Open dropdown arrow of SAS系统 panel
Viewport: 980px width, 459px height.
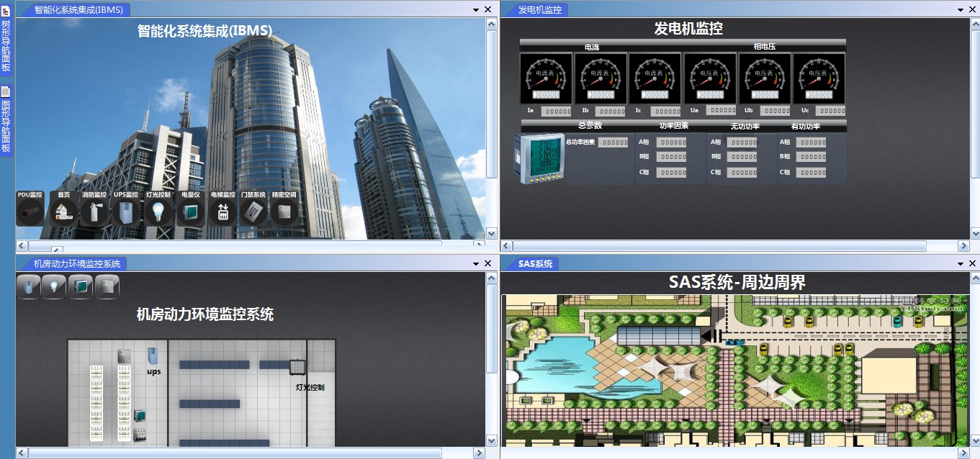click(961, 264)
